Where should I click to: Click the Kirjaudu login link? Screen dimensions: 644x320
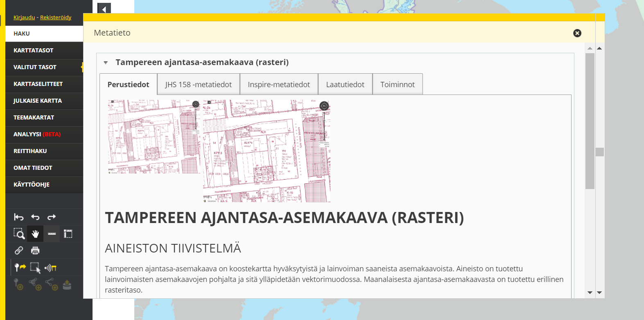(x=24, y=17)
